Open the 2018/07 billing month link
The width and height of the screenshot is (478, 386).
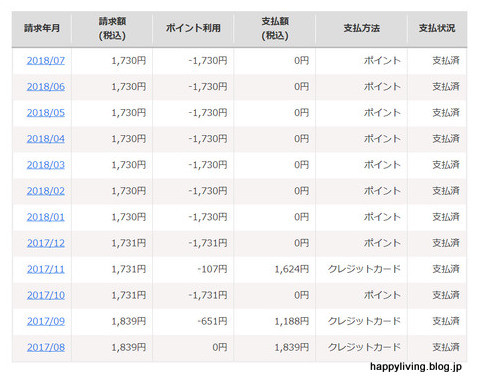(x=46, y=61)
